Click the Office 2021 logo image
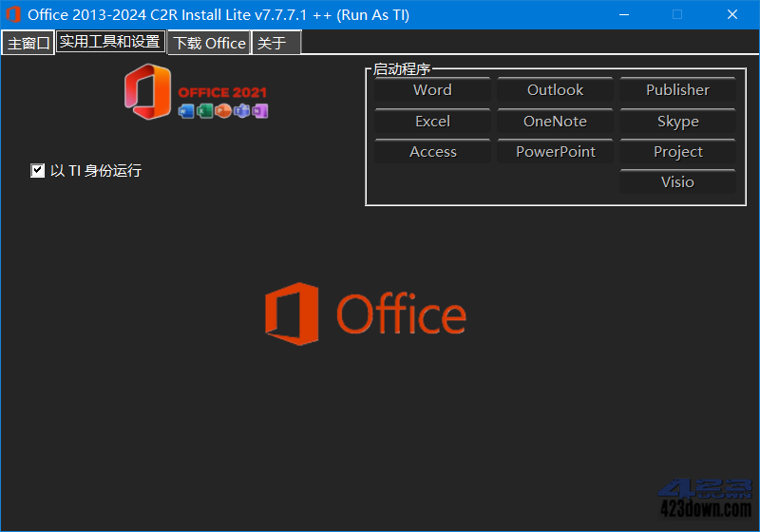The height and width of the screenshot is (532, 760). [x=196, y=92]
